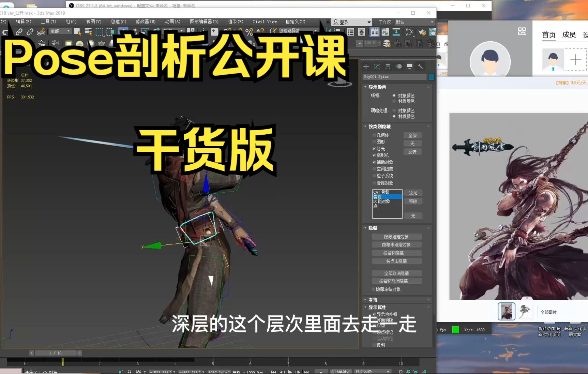This screenshot has width=588, height=374.
Task: Click the 全部取消隐藏 button
Action: [396, 273]
